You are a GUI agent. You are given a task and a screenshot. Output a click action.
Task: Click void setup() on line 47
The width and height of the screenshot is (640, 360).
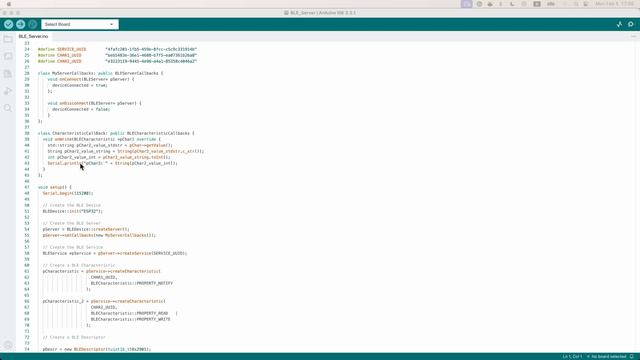tap(55, 187)
